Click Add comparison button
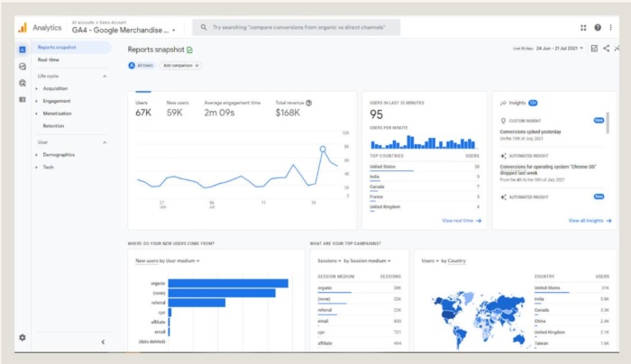The height and width of the screenshot is (364, 631). click(180, 65)
